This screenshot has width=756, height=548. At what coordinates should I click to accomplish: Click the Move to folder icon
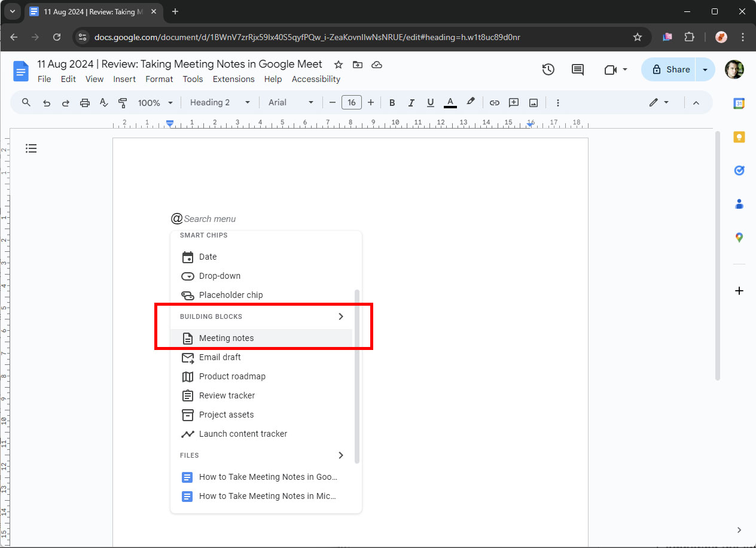click(x=358, y=65)
